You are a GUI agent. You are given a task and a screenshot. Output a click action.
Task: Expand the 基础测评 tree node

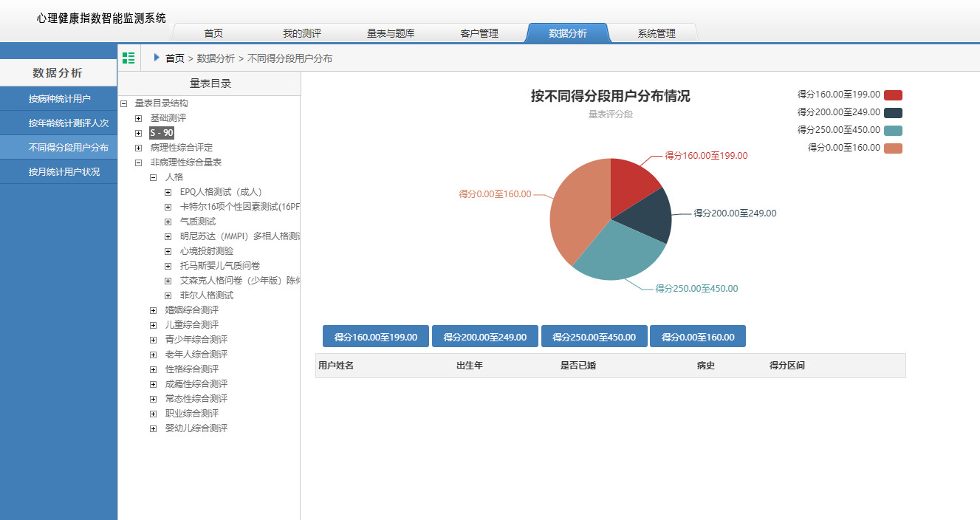pos(139,118)
